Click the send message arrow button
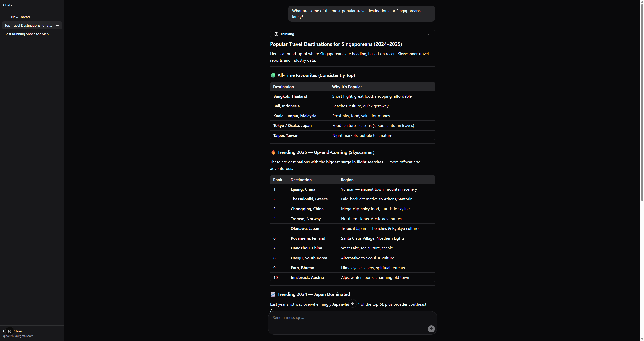Image resolution: width=644 pixels, height=341 pixels. 431,329
